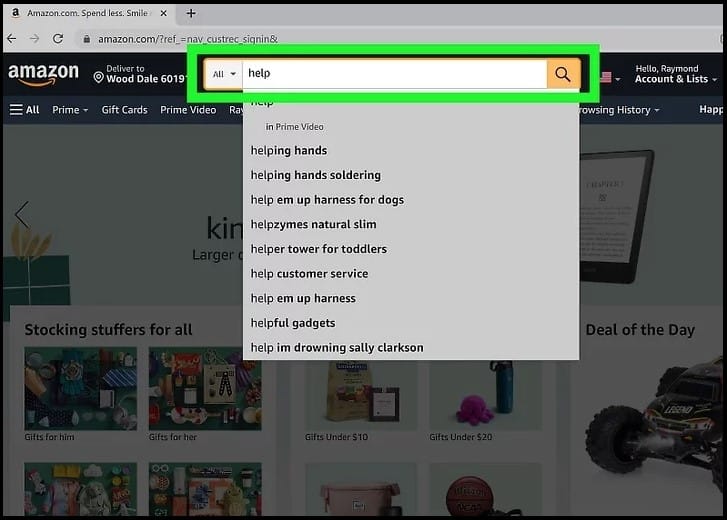Select suggestion 'helper tower for toddlers'
Image resolution: width=727 pixels, height=520 pixels.
[x=411, y=249]
